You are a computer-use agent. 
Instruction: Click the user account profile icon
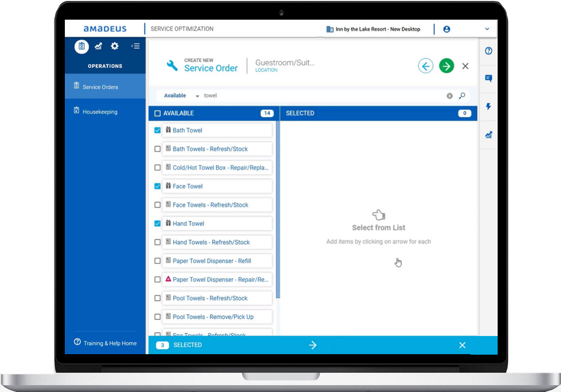[447, 29]
